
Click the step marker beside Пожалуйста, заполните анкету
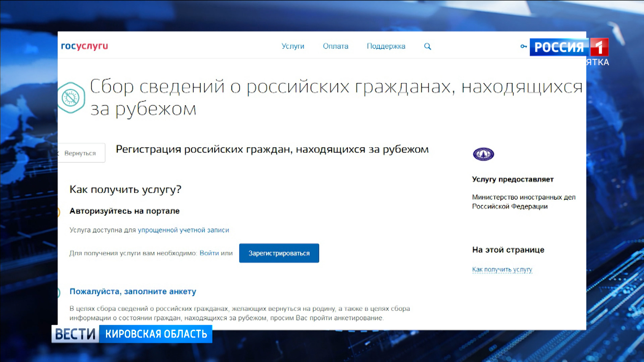pos(59,292)
